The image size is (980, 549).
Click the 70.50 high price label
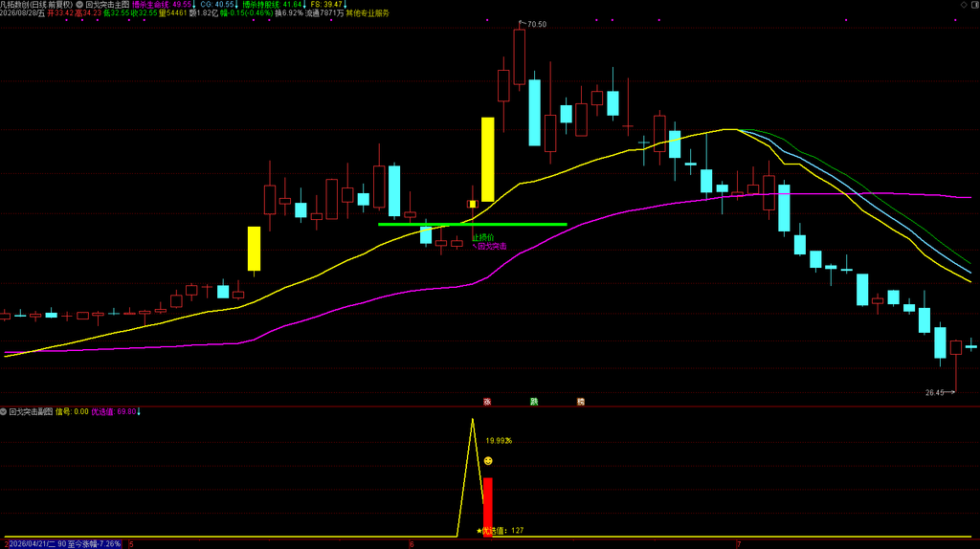tap(533, 24)
